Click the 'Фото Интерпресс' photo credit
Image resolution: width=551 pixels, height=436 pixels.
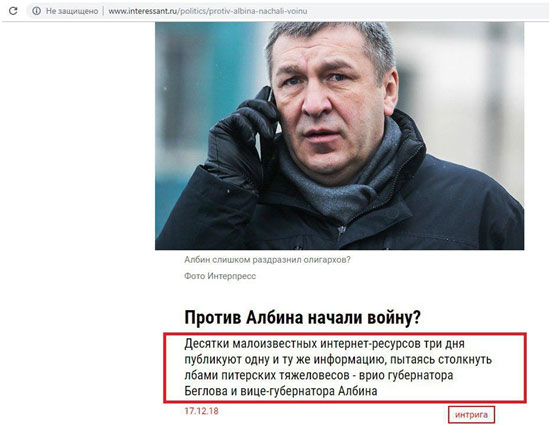click(x=220, y=276)
